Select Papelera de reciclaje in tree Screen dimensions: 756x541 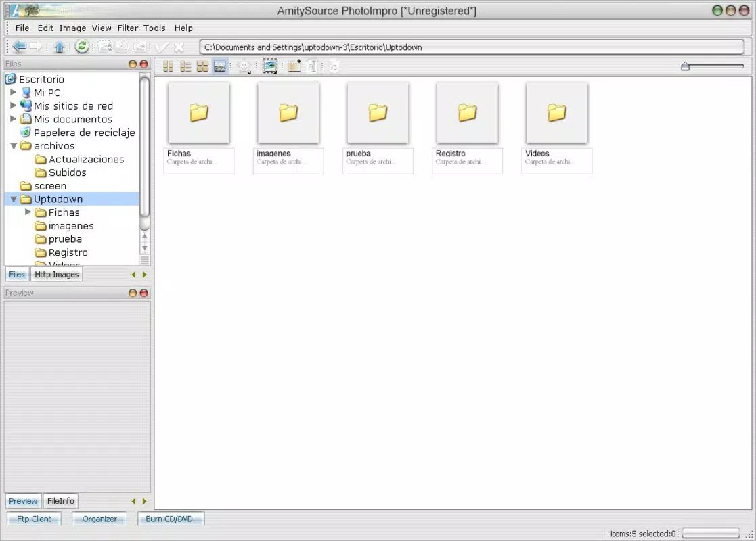tap(85, 133)
